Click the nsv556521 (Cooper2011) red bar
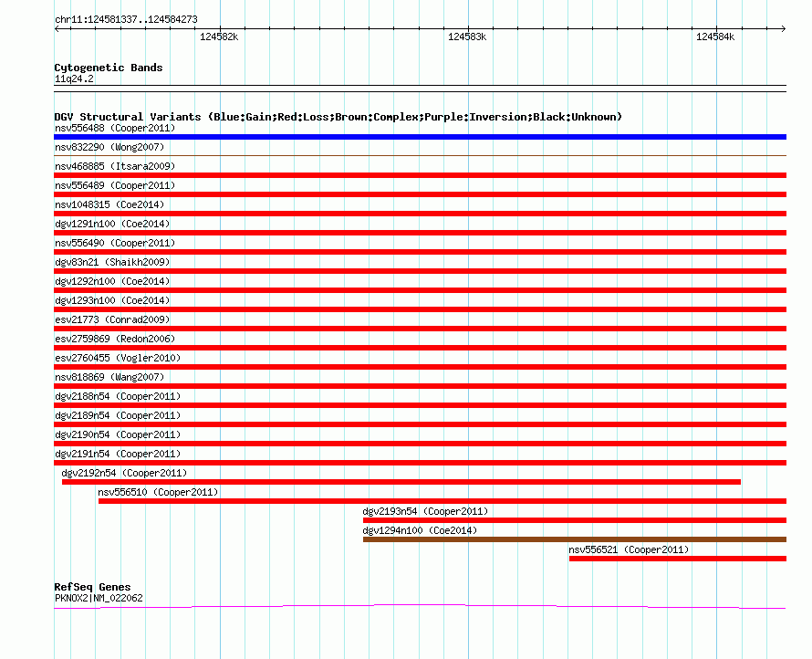Viewport: 812px width, 659px height. 677,559
